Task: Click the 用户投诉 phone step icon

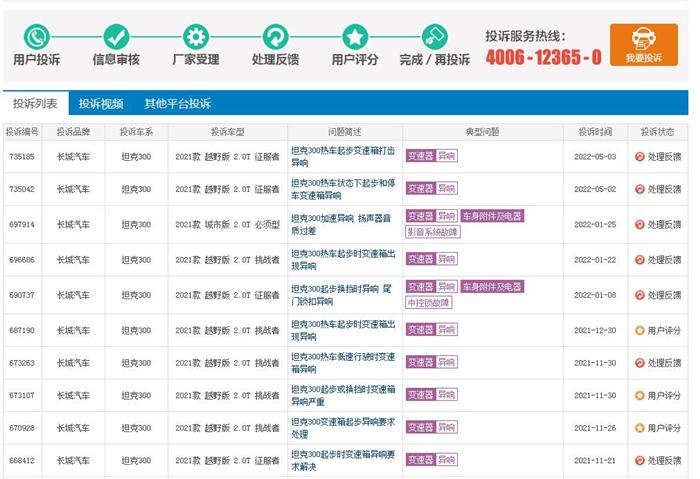Action: pos(37,37)
